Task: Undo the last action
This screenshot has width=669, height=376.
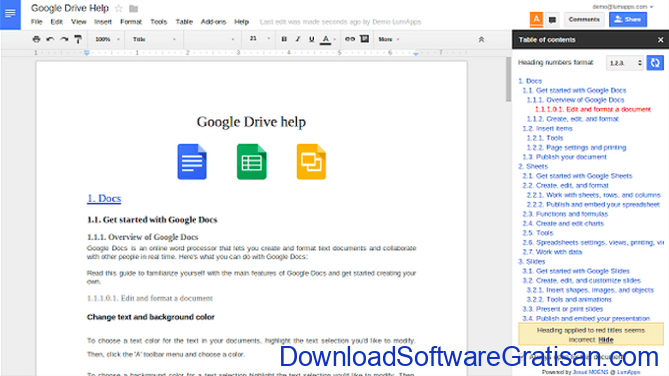Action: (x=50, y=39)
